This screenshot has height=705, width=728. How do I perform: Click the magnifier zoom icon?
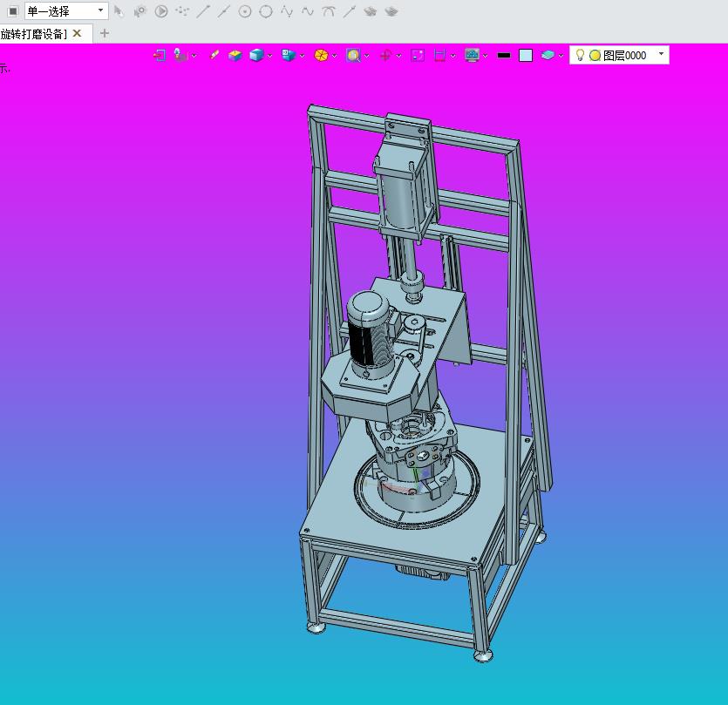[x=353, y=56]
